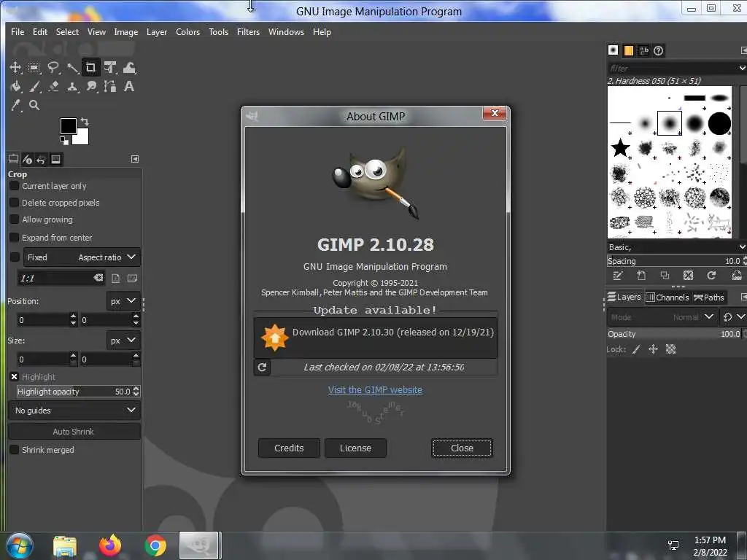Viewport: 747px width, 560px height.
Task: Enable Expand from center checkbox
Action: click(x=15, y=237)
